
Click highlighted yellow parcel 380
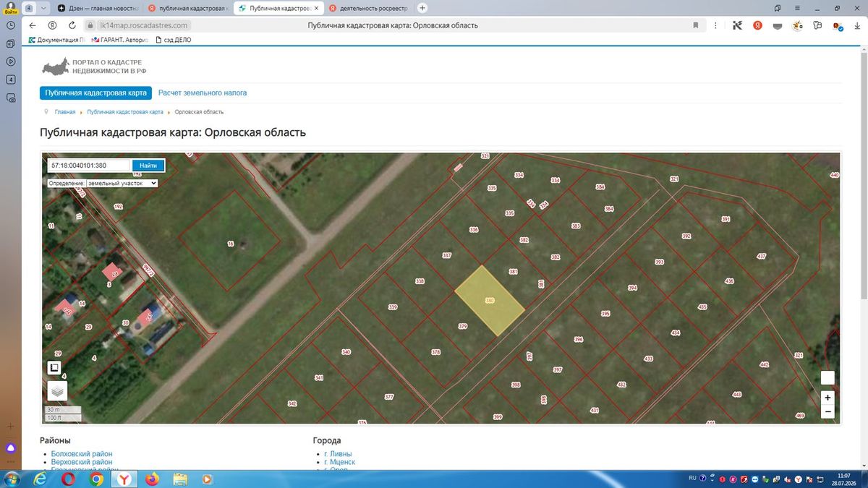click(490, 300)
